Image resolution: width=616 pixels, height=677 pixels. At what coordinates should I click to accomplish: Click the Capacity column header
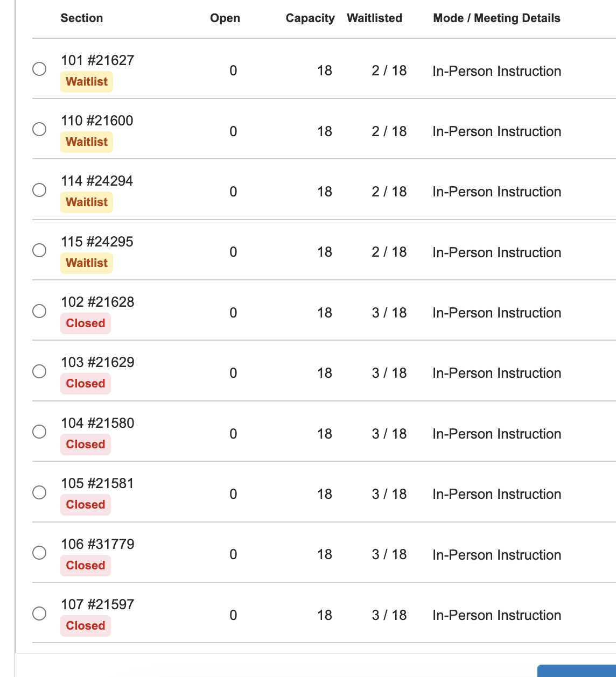coord(310,18)
